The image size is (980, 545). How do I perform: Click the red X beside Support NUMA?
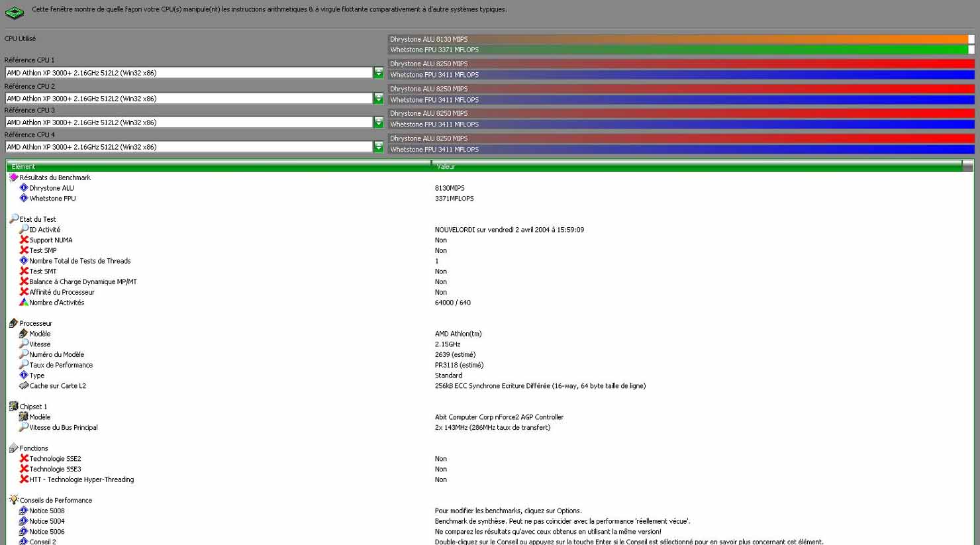pos(24,240)
